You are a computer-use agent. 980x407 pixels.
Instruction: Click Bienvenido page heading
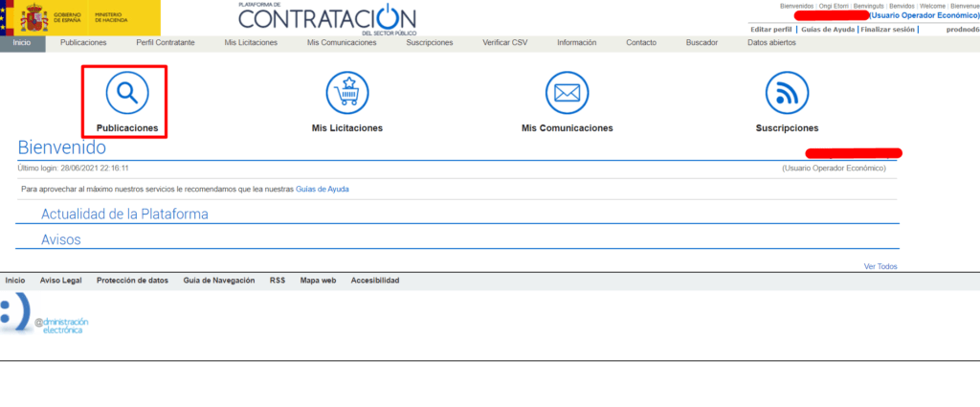[62, 147]
